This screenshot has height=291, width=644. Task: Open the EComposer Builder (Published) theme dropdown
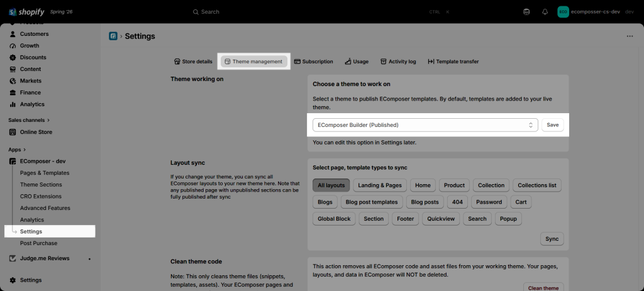(425, 125)
